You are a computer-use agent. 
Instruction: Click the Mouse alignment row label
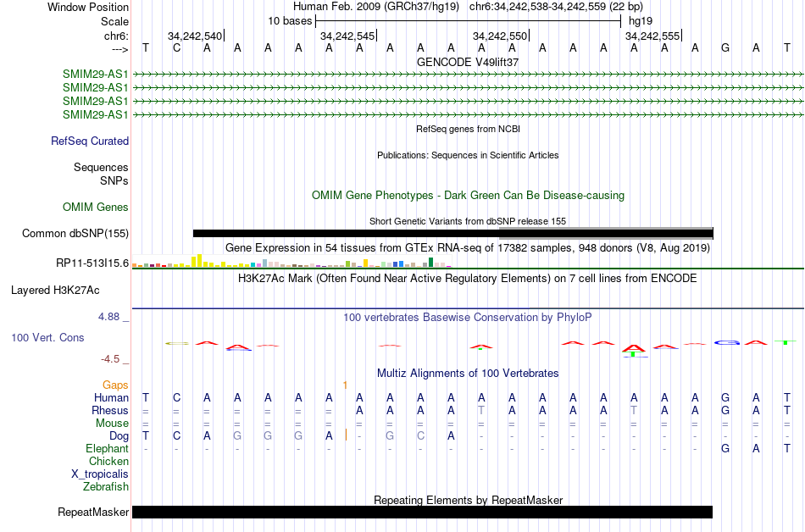112,424
